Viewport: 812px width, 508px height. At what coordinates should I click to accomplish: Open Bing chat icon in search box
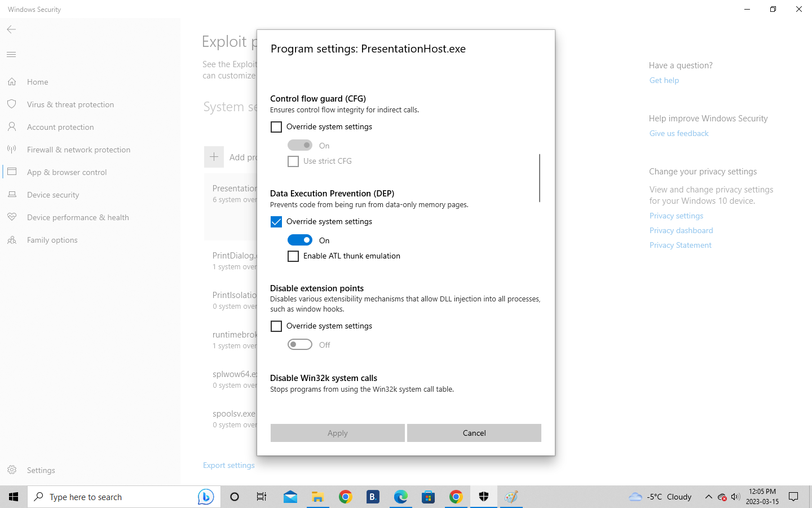206,497
